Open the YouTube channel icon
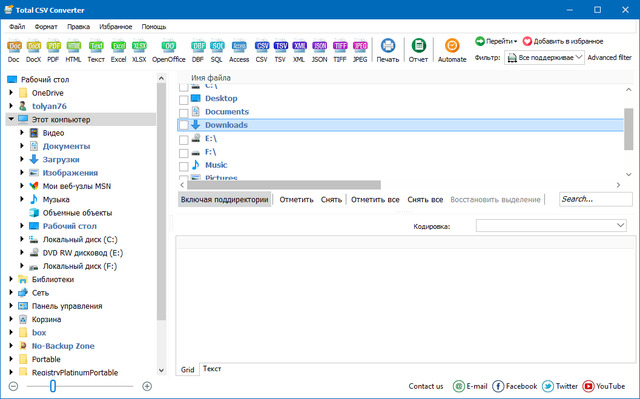 coord(588,386)
